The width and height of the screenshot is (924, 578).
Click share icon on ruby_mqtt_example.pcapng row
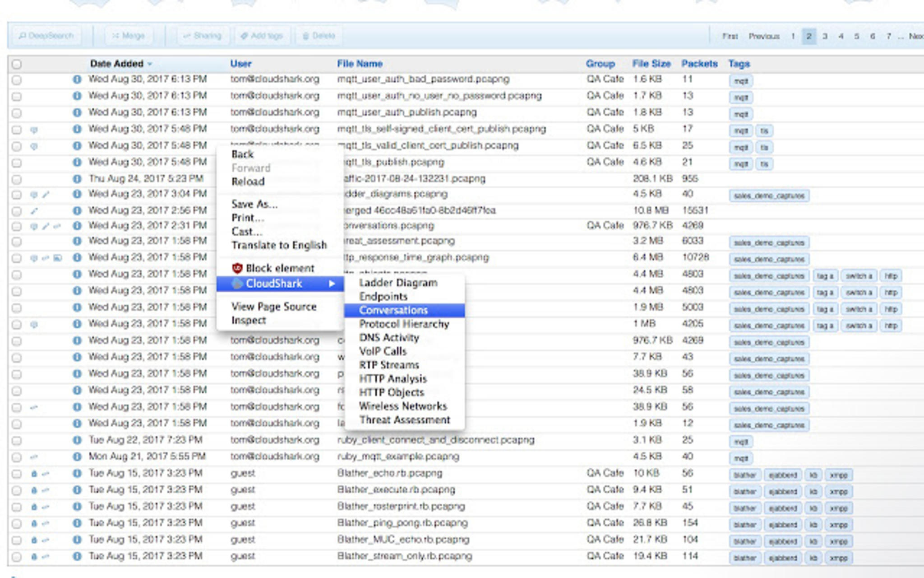[34, 457]
